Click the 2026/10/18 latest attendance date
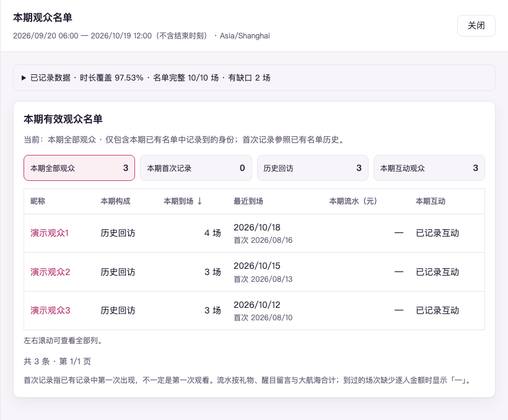The height and width of the screenshot is (420, 508). [x=257, y=227]
